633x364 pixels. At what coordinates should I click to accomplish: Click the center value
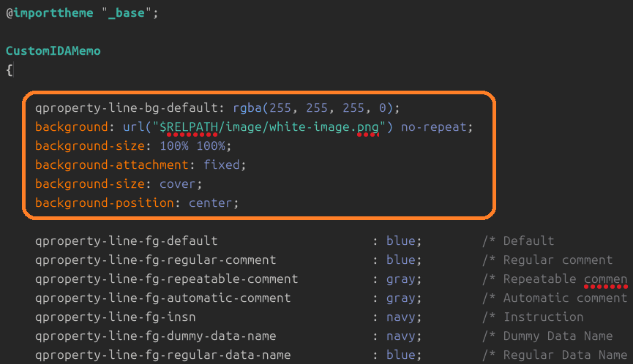[x=211, y=202]
